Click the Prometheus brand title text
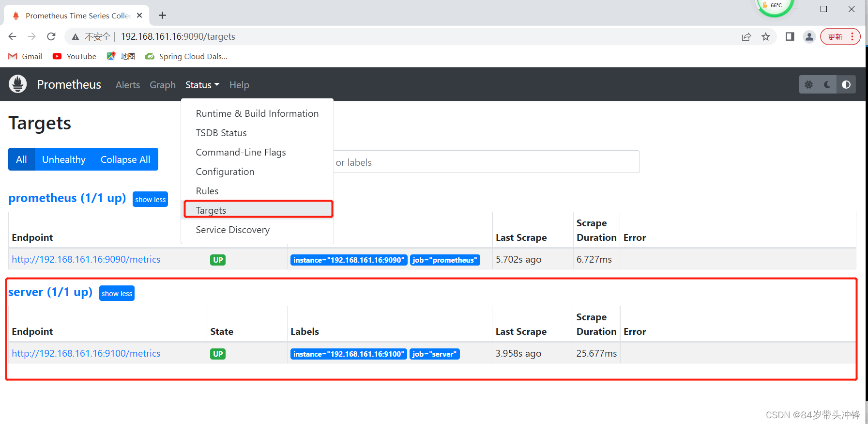 69,84
